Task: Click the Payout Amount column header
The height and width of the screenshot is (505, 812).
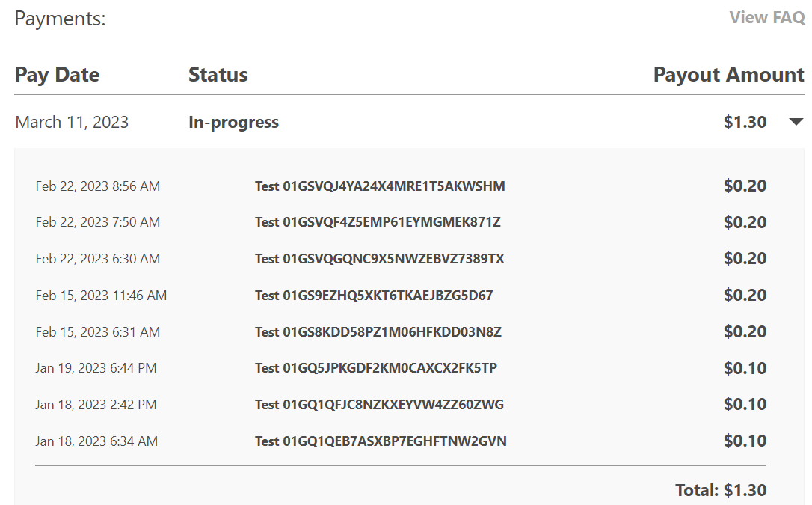Action: tap(728, 75)
